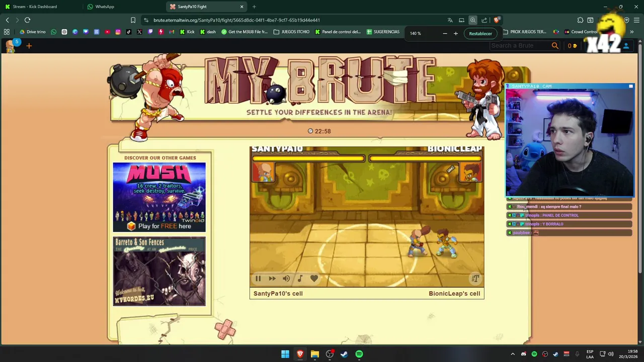Click the zoom magnifier in address bar

pyautogui.click(x=472, y=20)
